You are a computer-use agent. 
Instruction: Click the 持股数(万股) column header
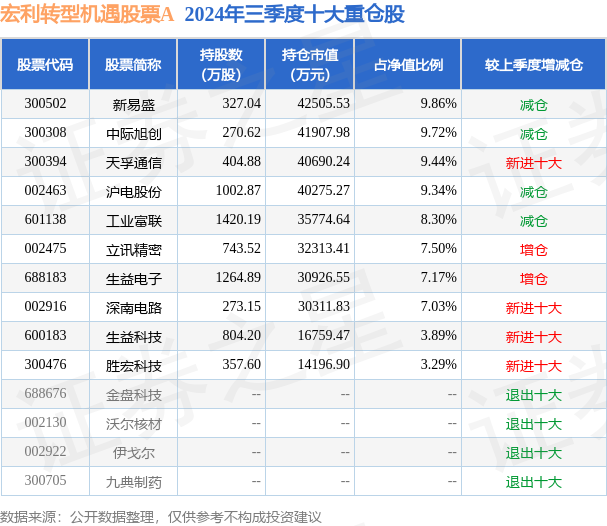point(221,65)
